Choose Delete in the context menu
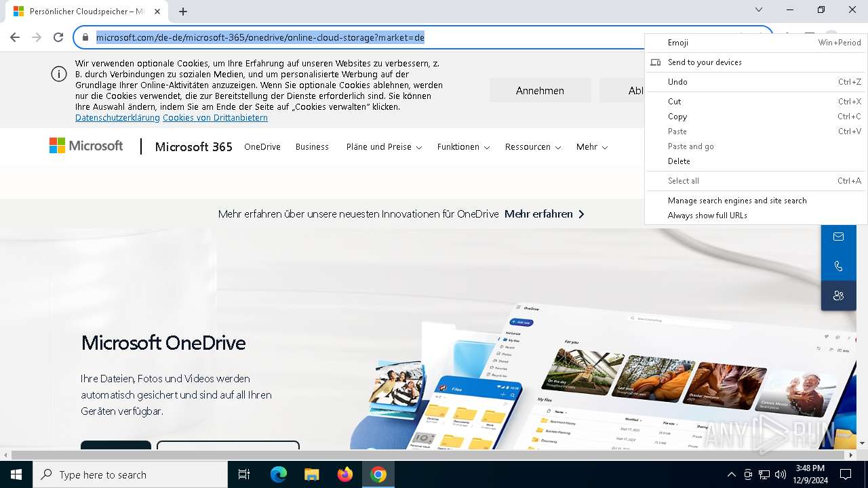 pyautogui.click(x=755, y=161)
